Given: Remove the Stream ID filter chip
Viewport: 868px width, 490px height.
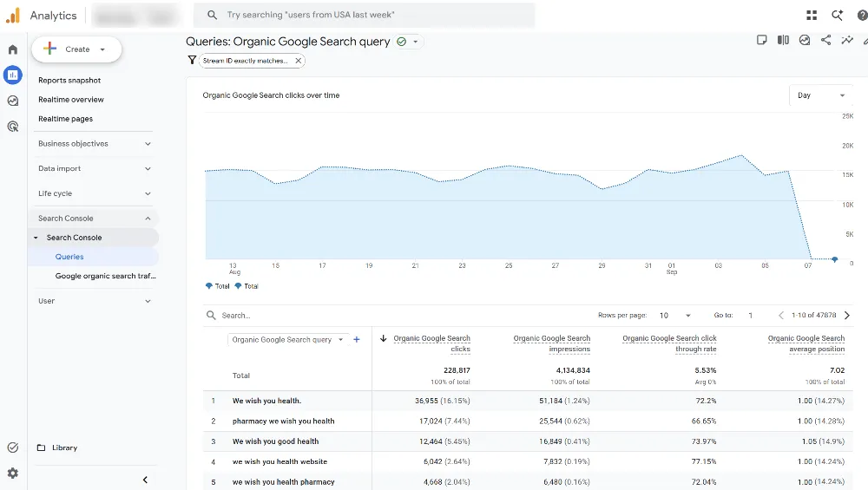Looking at the screenshot, I should (x=299, y=61).
